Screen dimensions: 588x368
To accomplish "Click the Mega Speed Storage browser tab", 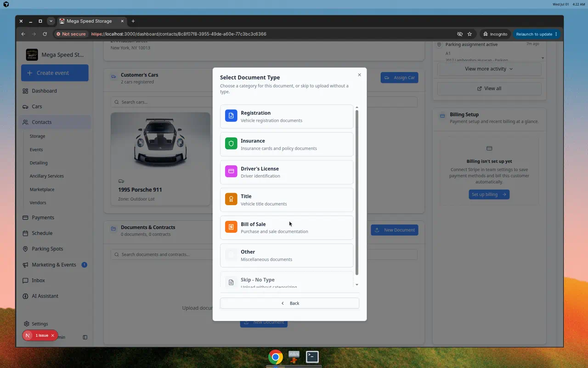I will click(x=92, y=21).
